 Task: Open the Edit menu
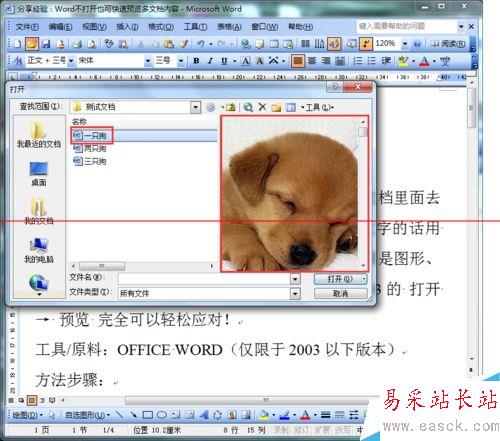point(60,27)
